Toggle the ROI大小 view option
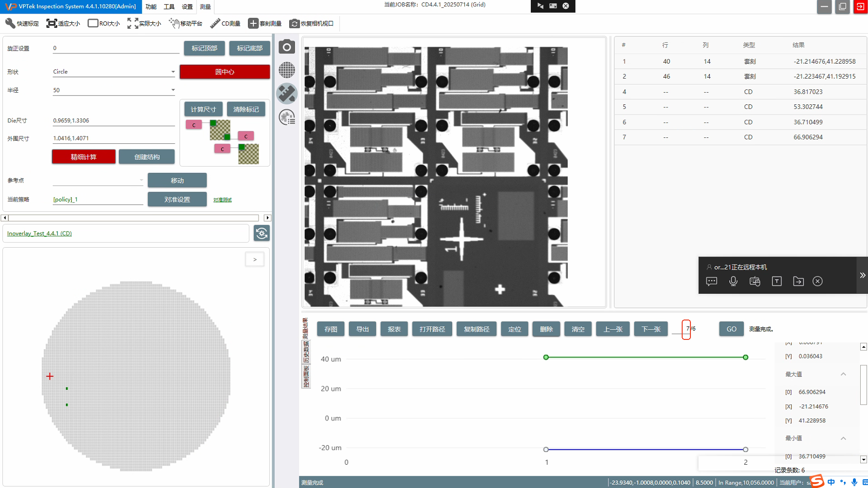Screen dimensions: 868x488 point(104,23)
